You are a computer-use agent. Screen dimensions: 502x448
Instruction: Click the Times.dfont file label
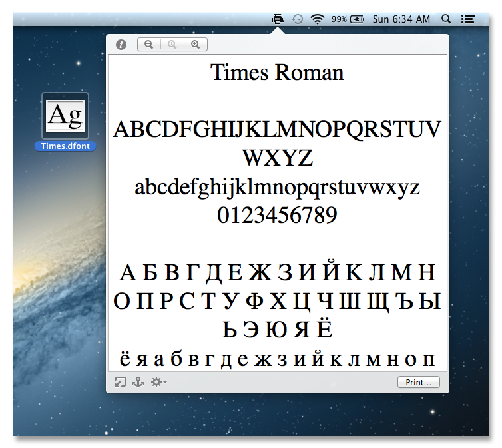click(65, 146)
